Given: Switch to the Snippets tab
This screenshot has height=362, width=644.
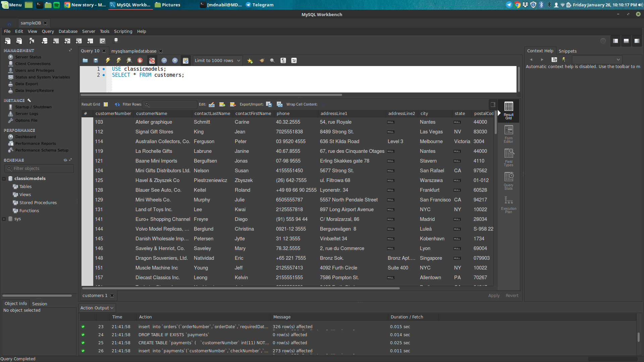Looking at the screenshot, I should click(568, 51).
